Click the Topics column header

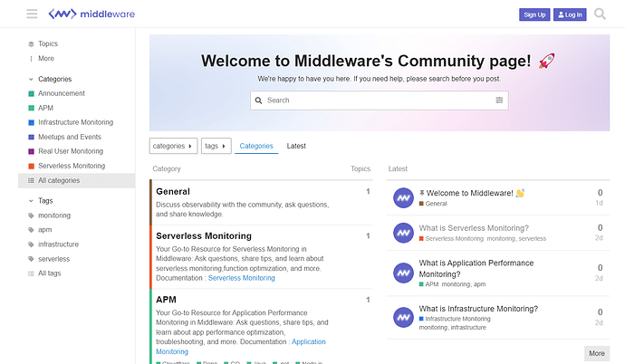coord(361,168)
